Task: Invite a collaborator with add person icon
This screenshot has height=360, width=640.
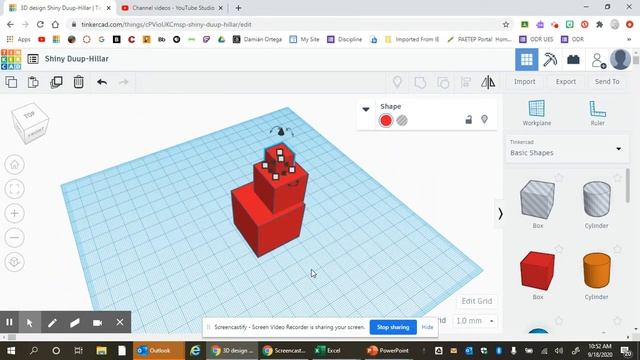Action: 598,60
